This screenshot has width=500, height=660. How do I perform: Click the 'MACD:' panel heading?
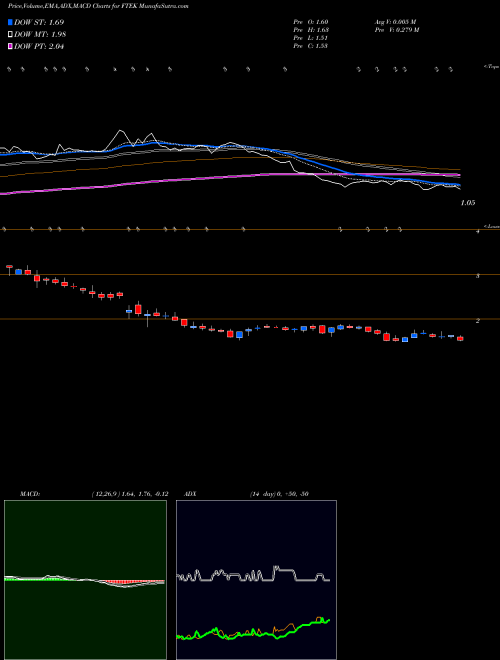29,494
